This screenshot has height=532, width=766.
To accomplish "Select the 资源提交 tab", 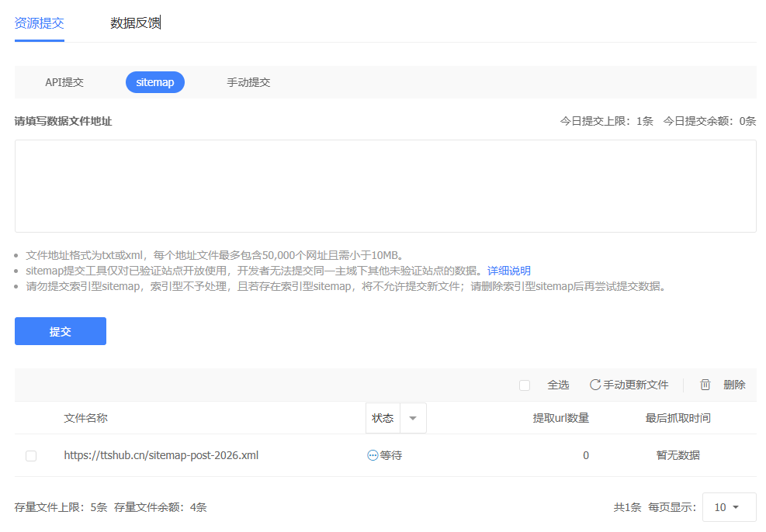I will [x=39, y=22].
